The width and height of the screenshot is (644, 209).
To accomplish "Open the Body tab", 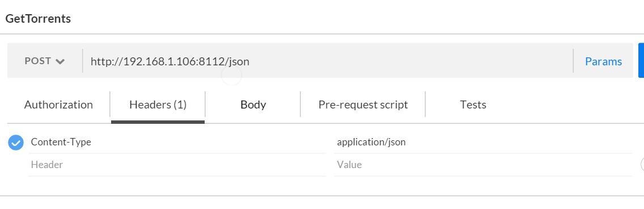I will point(253,104).
